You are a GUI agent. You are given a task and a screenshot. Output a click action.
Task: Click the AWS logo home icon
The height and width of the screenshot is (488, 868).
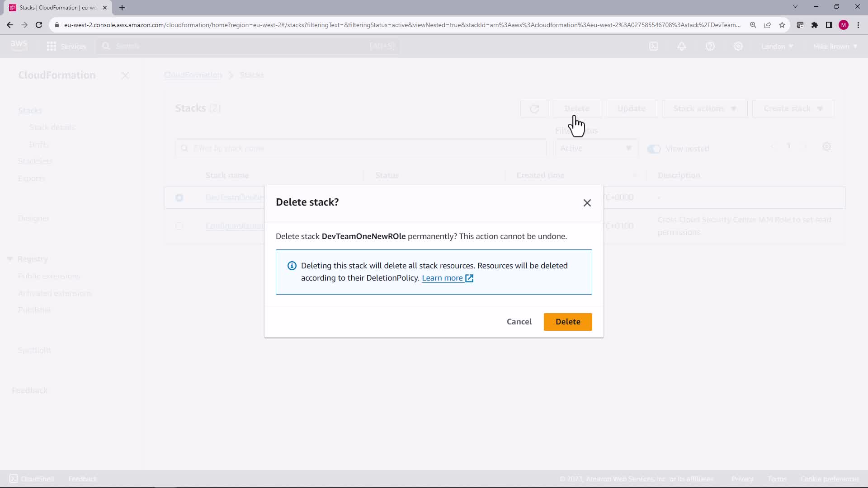click(19, 45)
